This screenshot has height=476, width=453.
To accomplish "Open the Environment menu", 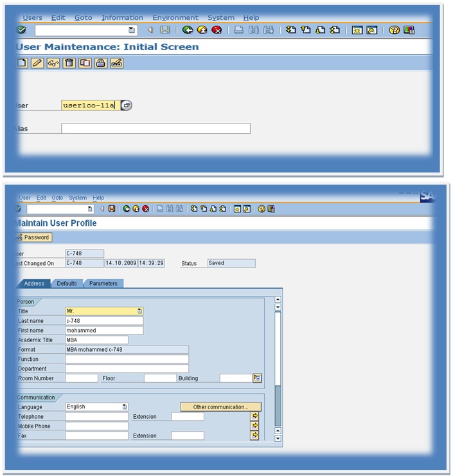I will (x=175, y=17).
